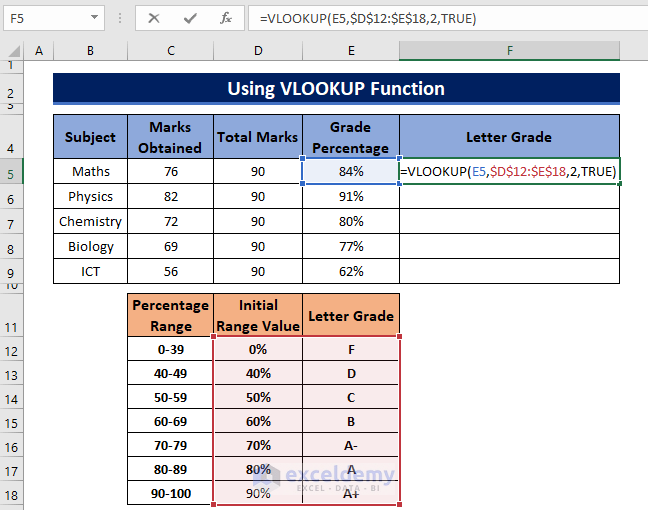648x510 pixels.
Task: Click the '40-49' range cell
Action: pyautogui.click(x=171, y=373)
